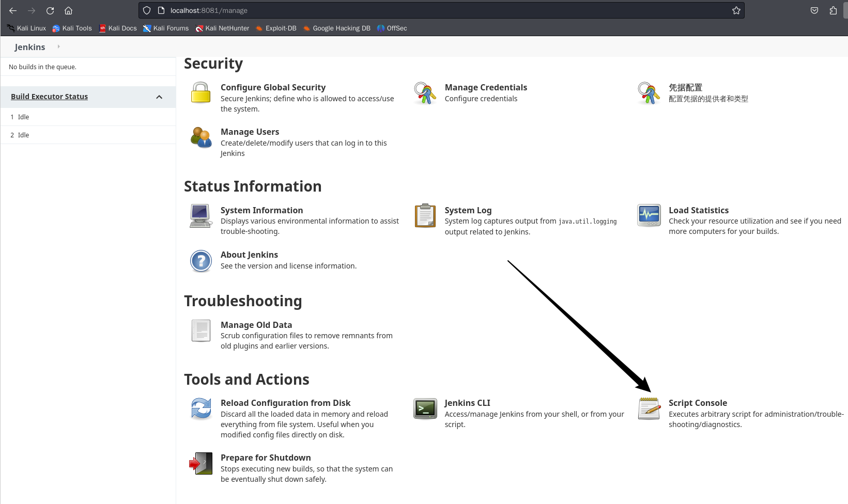
Task: Click the About Jenkins question mark icon
Action: [x=201, y=261]
